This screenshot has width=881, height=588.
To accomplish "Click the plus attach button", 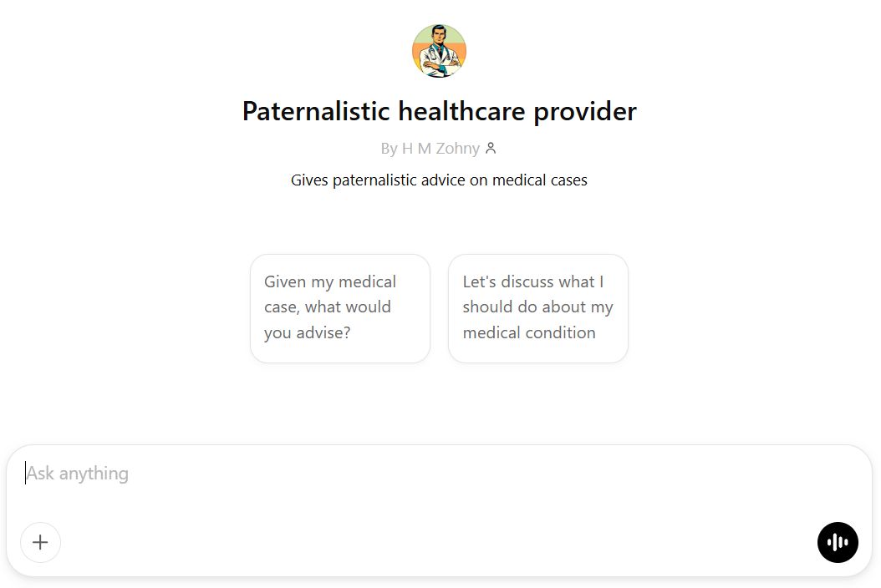I will click(x=40, y=543).
